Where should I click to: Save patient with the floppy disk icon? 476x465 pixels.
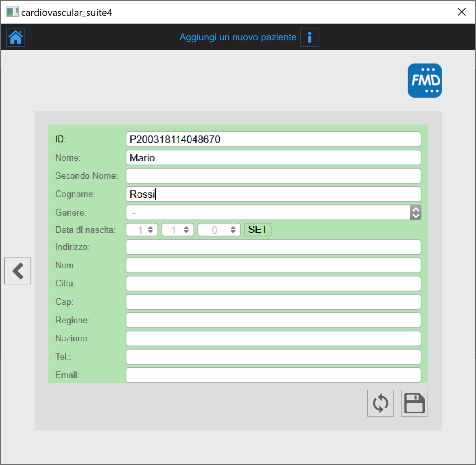point(414,403)
